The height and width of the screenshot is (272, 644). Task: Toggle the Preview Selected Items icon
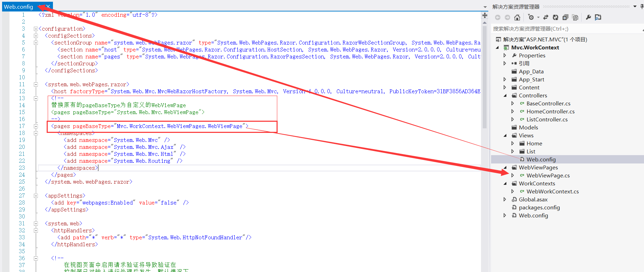[x=598, y=17]
